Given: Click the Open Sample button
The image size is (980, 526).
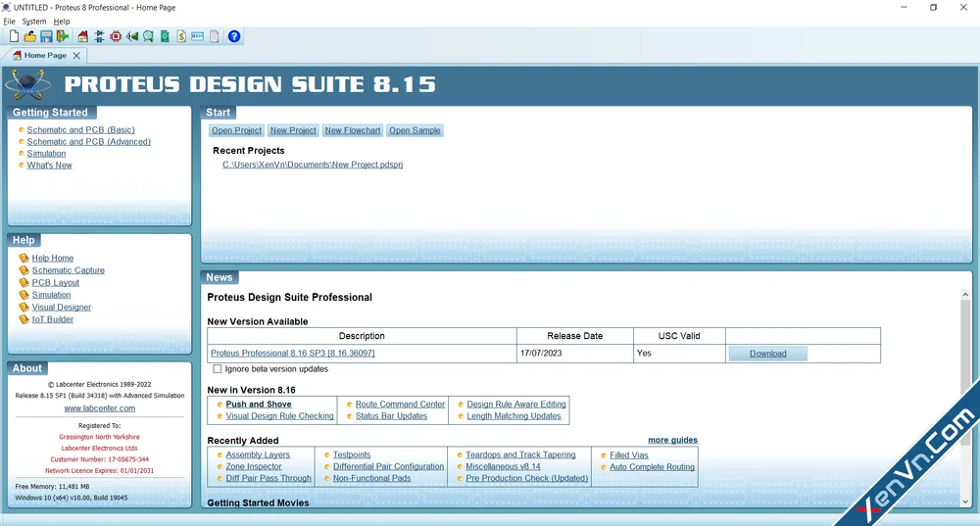Looking at the screenshot, I should [x=415, y=130].
